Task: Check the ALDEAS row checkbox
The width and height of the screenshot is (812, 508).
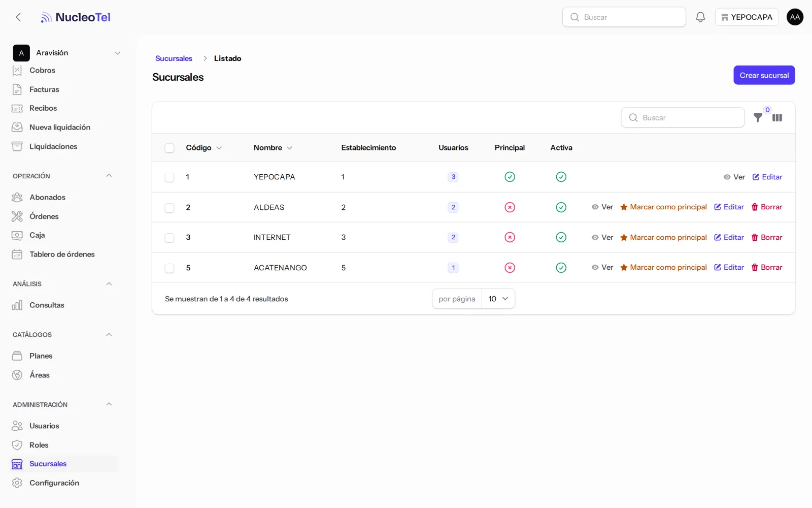Action: point(170,208)
